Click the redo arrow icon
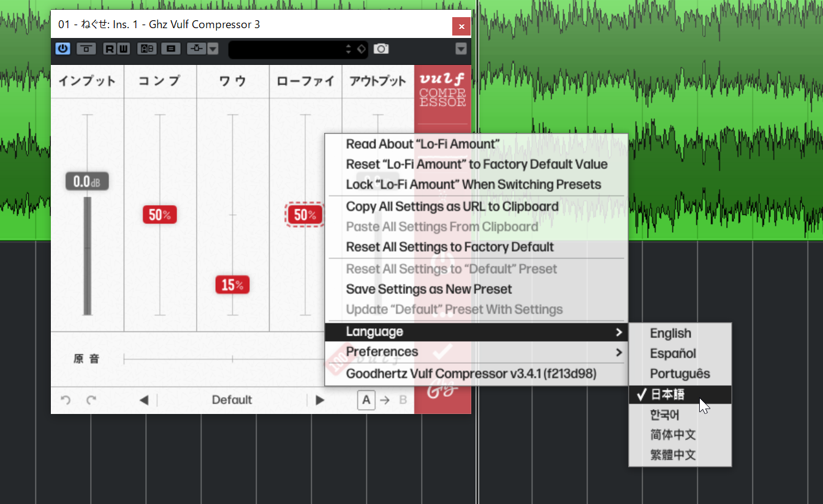The image size is (823, 504). (91, 400)
